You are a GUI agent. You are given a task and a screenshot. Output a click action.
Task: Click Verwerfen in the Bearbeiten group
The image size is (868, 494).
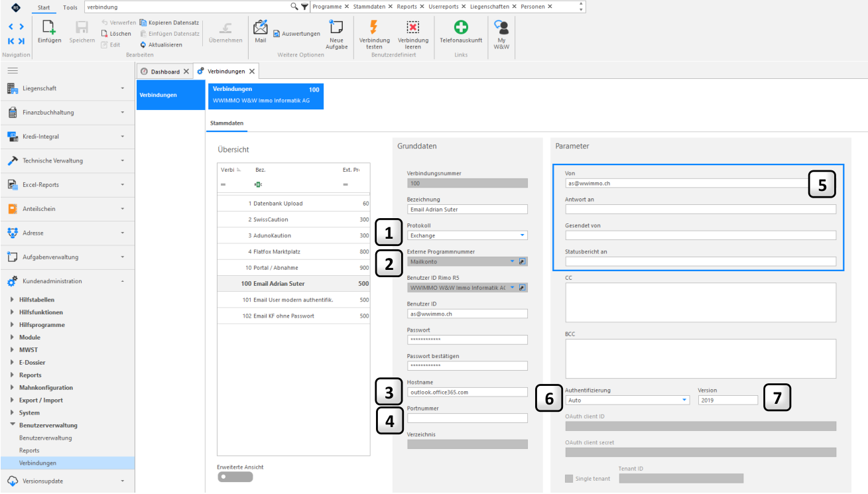(118, 23)
